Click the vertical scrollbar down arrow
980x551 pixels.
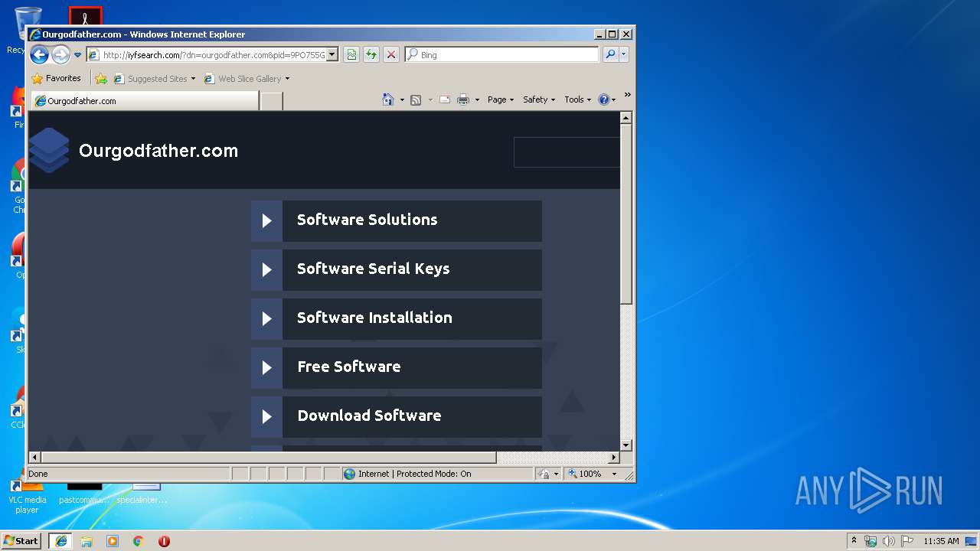click(x=626, y=445)
